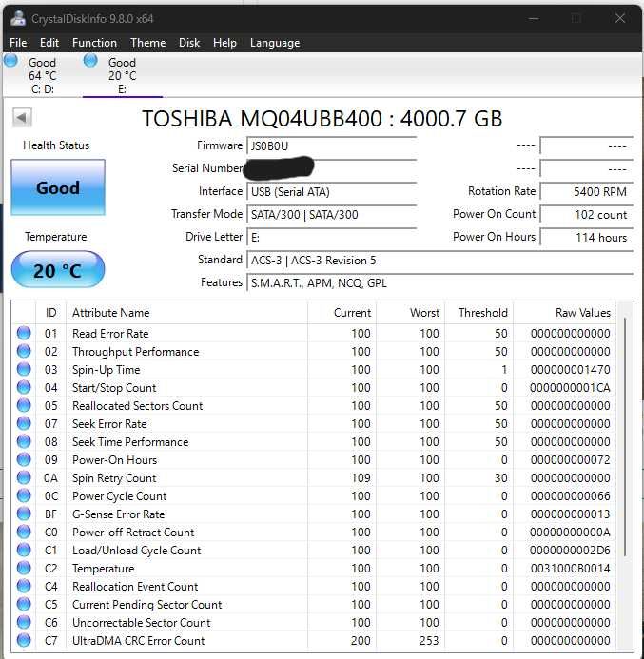Click the status orb for UltraDMA CRC Error Count

(x=24, y=640)
